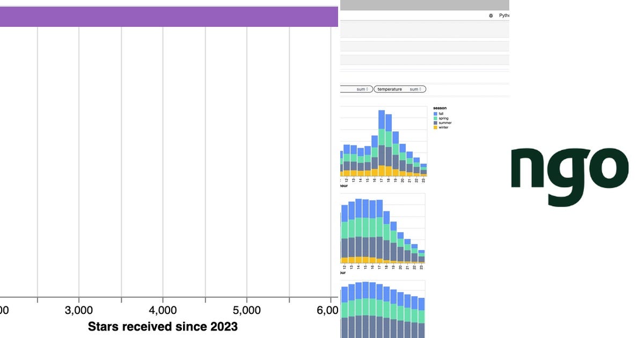Click the 4,000 tick label on the x-axis
This screenshot has width=644, height=338.
pyautogui.click(x=163, y=311)
